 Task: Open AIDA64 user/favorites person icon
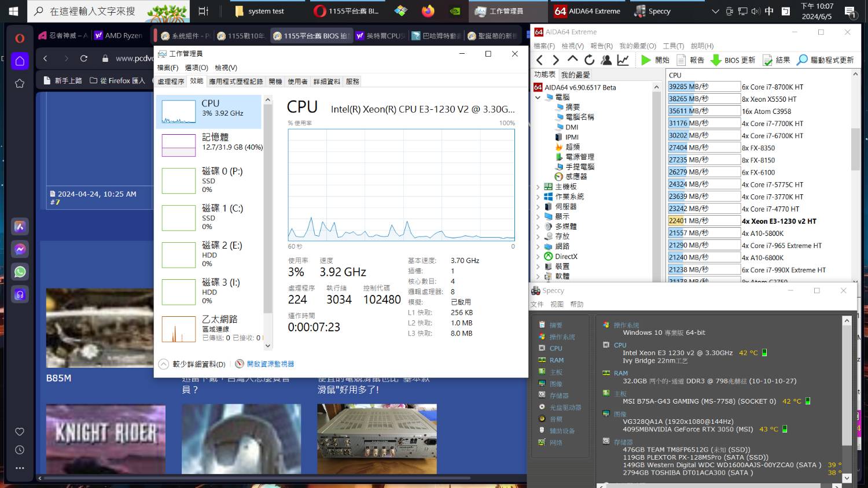point(606,60)
